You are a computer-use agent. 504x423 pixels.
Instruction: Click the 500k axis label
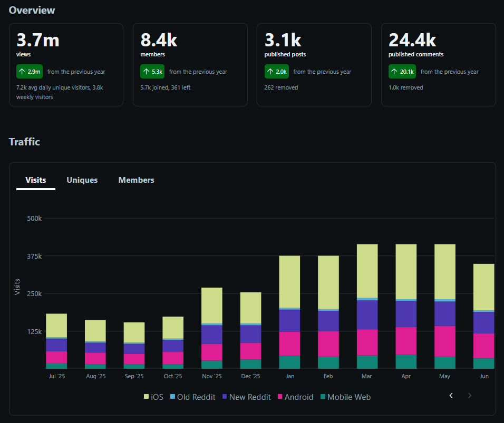(x=34, y=219)
